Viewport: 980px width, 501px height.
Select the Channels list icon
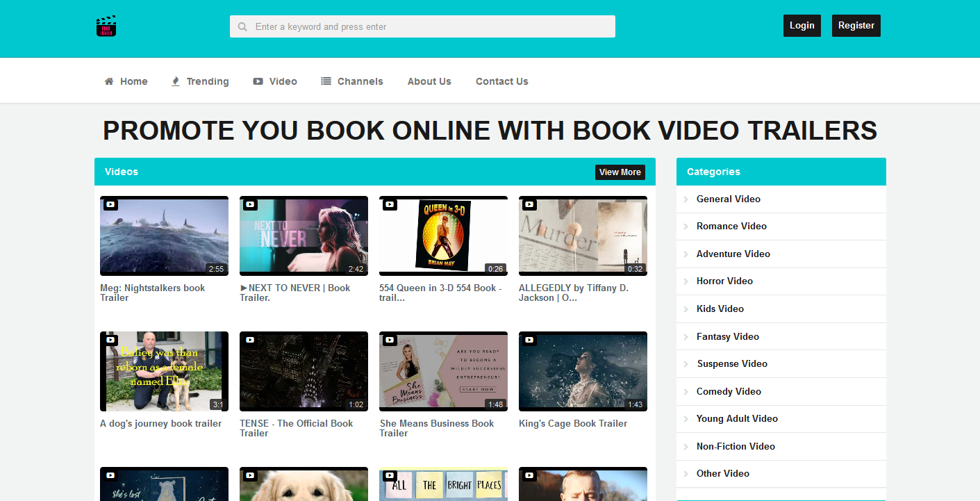tap(325, 81)
